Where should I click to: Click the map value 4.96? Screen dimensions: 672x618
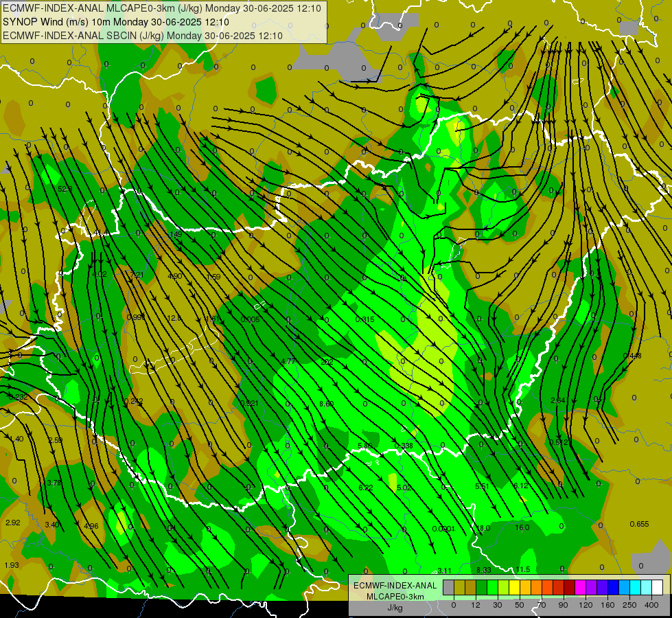click(x=91, y=525)
